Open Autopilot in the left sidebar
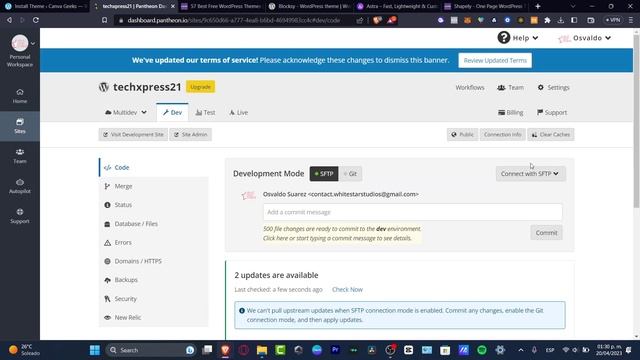Image resolution: width=640 pixels, height=360 pixels. (x=20, y=186)
